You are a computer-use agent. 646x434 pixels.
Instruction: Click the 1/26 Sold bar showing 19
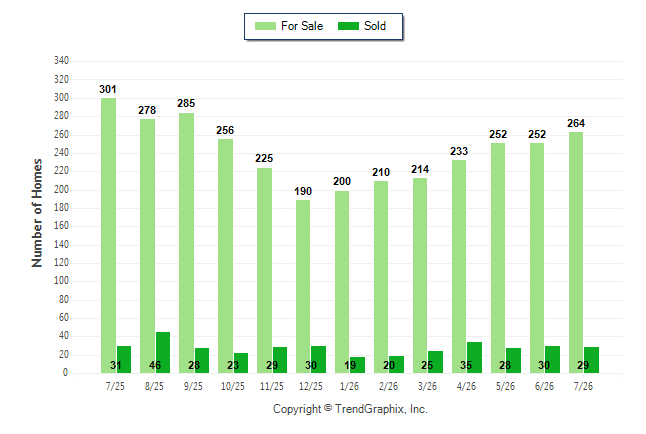357,365
